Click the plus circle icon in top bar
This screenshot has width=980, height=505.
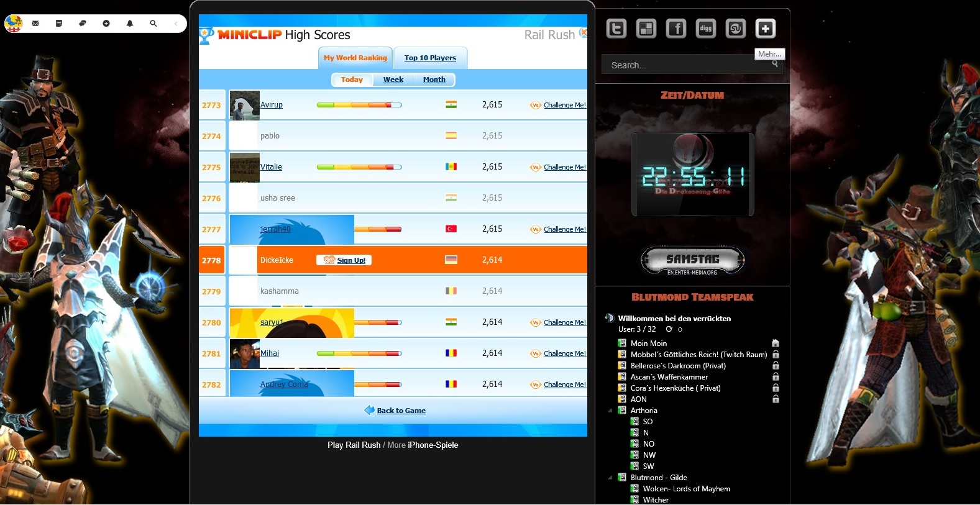click(x=106, y=24)
